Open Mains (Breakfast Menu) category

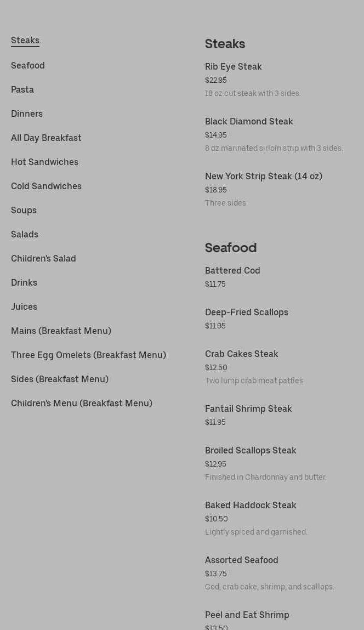[x=61, y=331]
